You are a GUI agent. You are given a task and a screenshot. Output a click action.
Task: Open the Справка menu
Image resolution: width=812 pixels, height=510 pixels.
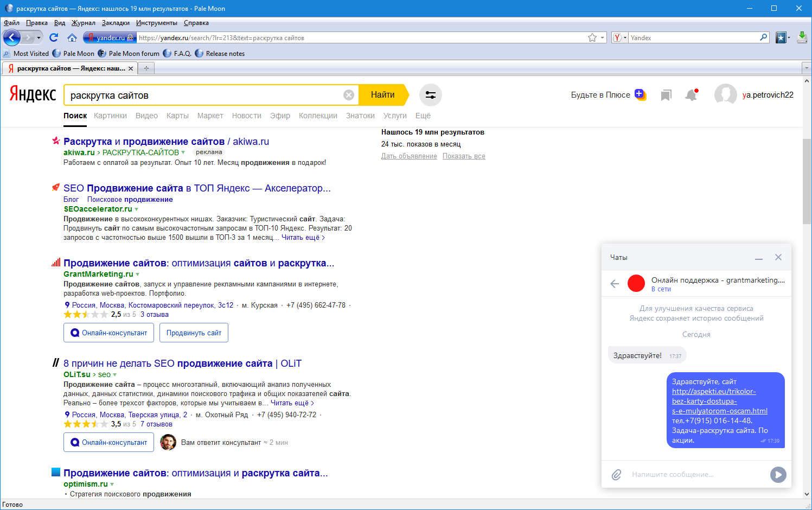tap(196, 23)
